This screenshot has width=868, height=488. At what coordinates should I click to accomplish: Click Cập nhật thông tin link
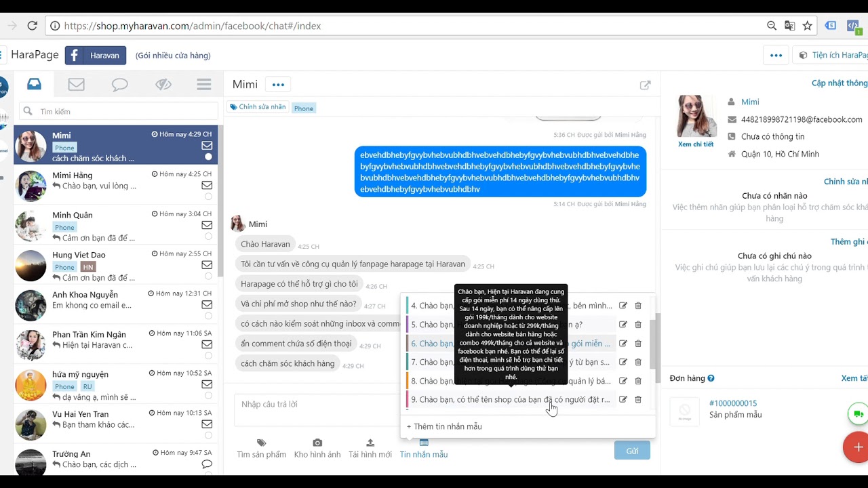(840, 83)
